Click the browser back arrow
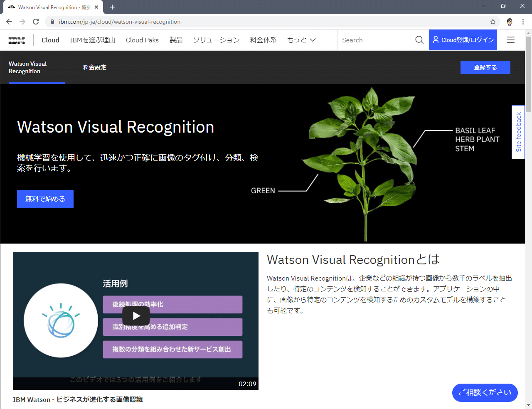Screen dimensions: 532x409 pyautogui.click(x=9, y=22)
